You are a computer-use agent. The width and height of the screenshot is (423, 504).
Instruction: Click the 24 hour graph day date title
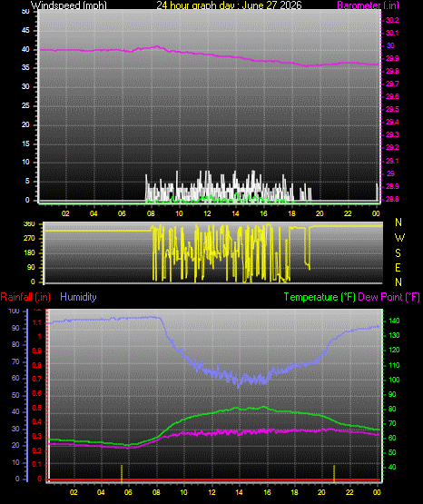(229, 5)
